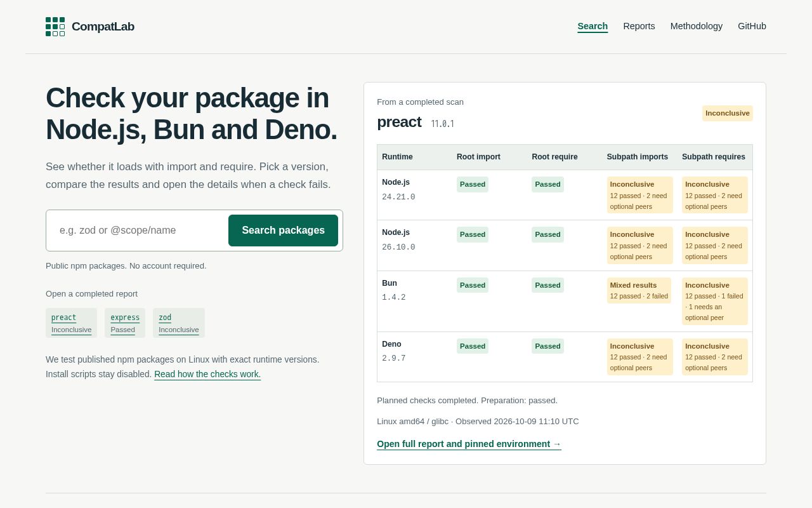
Task: Click the preact package title in scan card
Action: click(x=399, y=122)
